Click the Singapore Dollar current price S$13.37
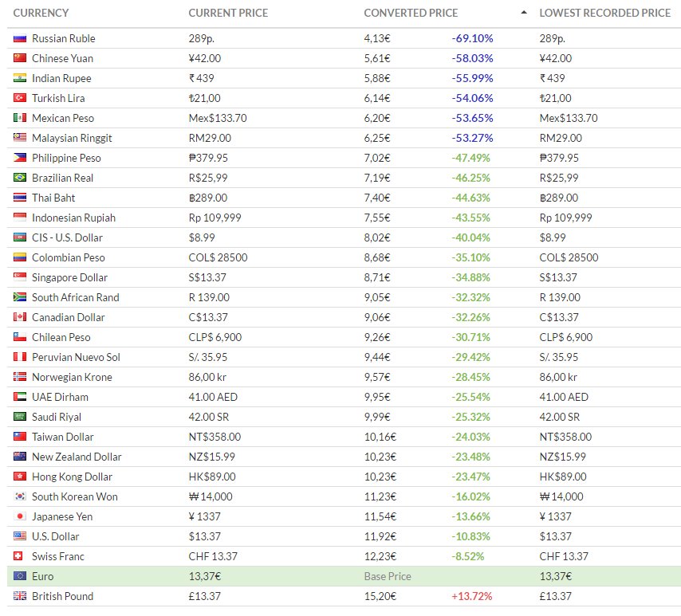The width and height of the screenshot is (681, 616). tap(207, 278)
